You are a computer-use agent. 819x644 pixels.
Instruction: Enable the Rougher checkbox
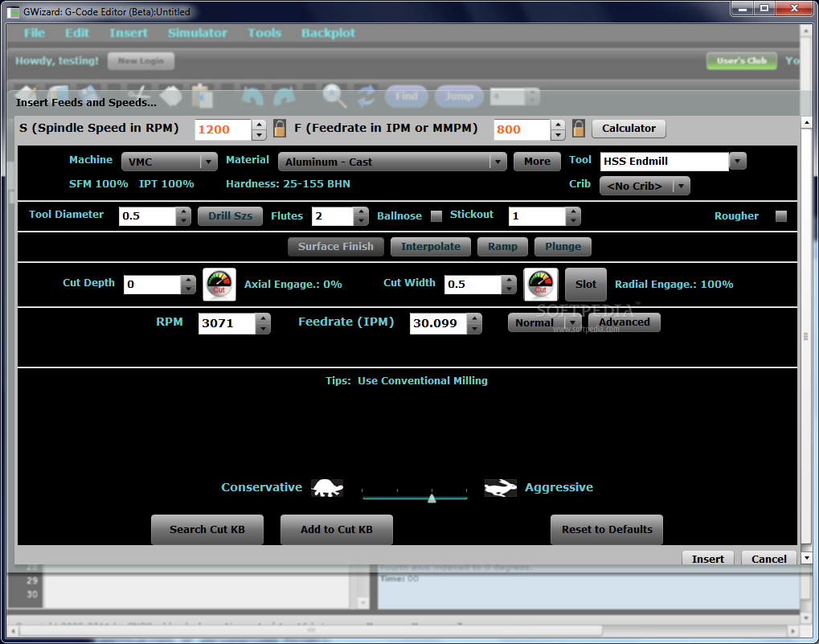(781, 216)
